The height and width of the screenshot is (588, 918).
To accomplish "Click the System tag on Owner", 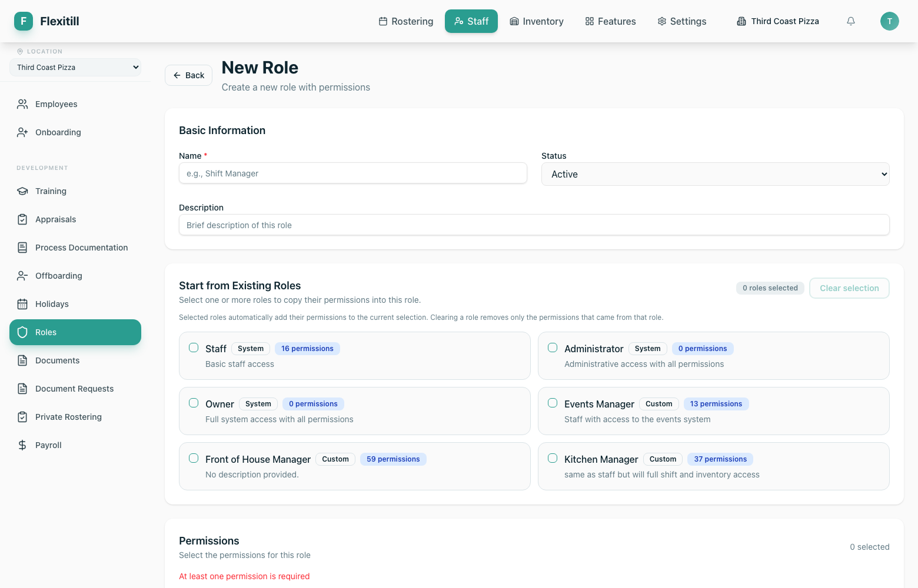I will click(x=258, y=404).
